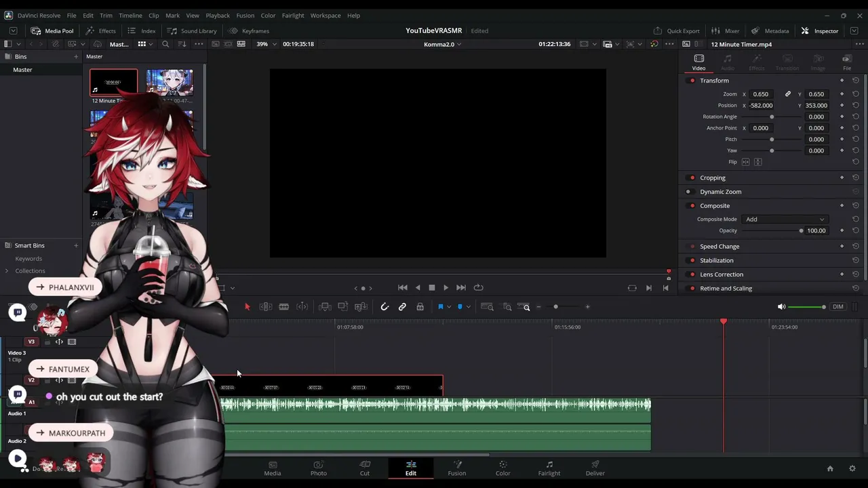
Task: Switch to the Color page
Action: [x=502, y=468]
